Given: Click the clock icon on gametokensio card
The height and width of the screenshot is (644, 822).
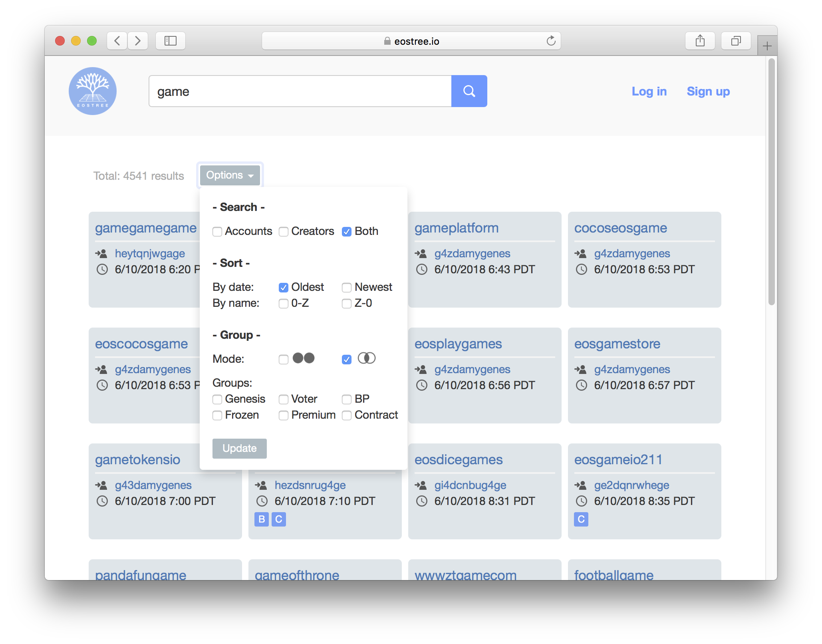Looking at the screenshot, I should [102, 501].
